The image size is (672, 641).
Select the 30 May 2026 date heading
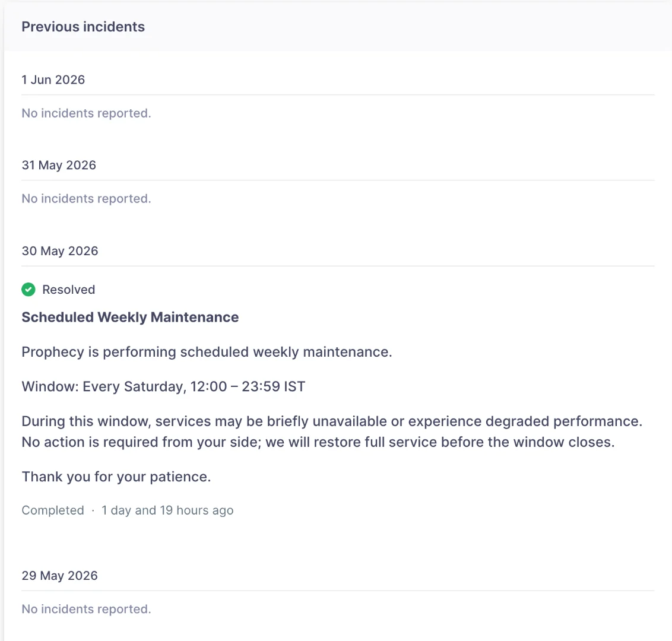point(60,250)
